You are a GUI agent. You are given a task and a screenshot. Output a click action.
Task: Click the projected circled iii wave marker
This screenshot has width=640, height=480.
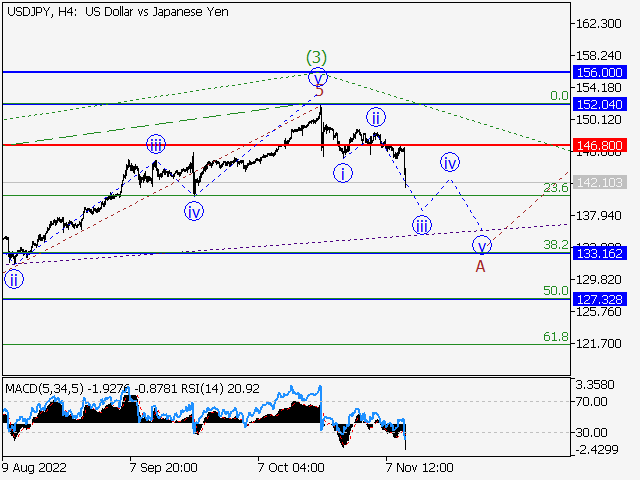[x=422, y=225]
